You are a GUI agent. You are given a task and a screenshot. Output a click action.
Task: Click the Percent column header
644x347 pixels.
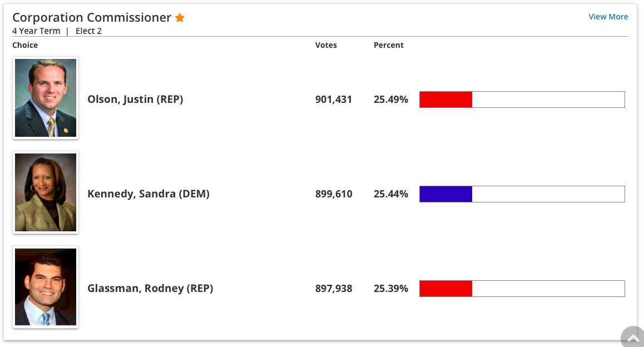389,45
